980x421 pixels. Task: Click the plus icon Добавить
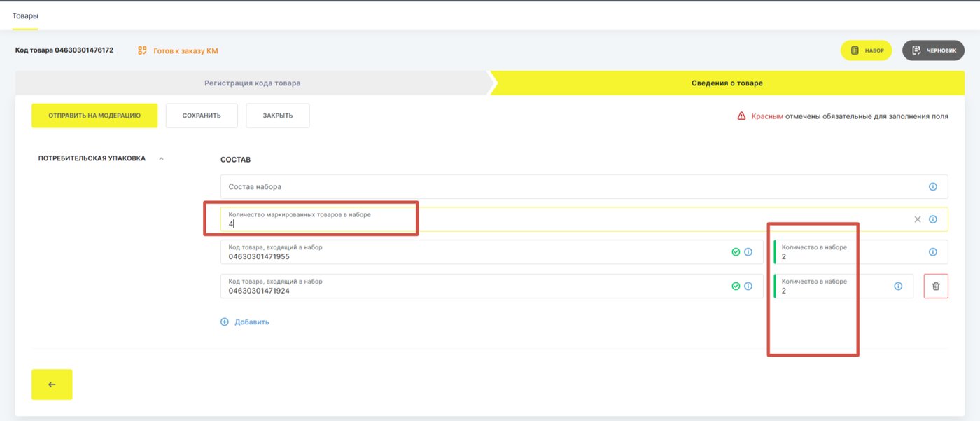click(225, 322)
